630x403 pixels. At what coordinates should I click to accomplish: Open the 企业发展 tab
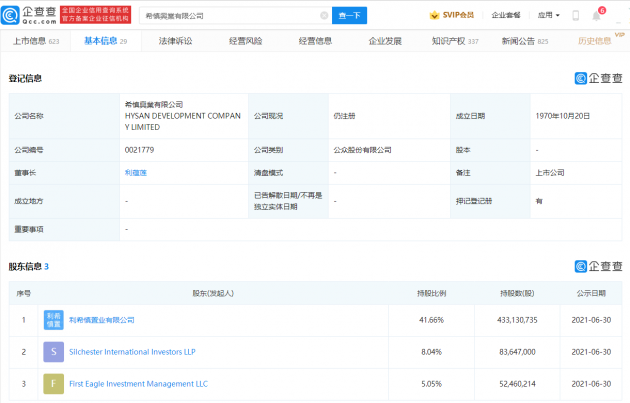coord(385,41)
